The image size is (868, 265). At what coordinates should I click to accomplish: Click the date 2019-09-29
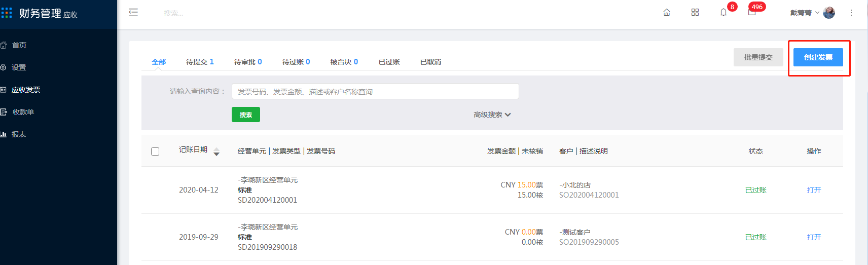pos(199,237)
